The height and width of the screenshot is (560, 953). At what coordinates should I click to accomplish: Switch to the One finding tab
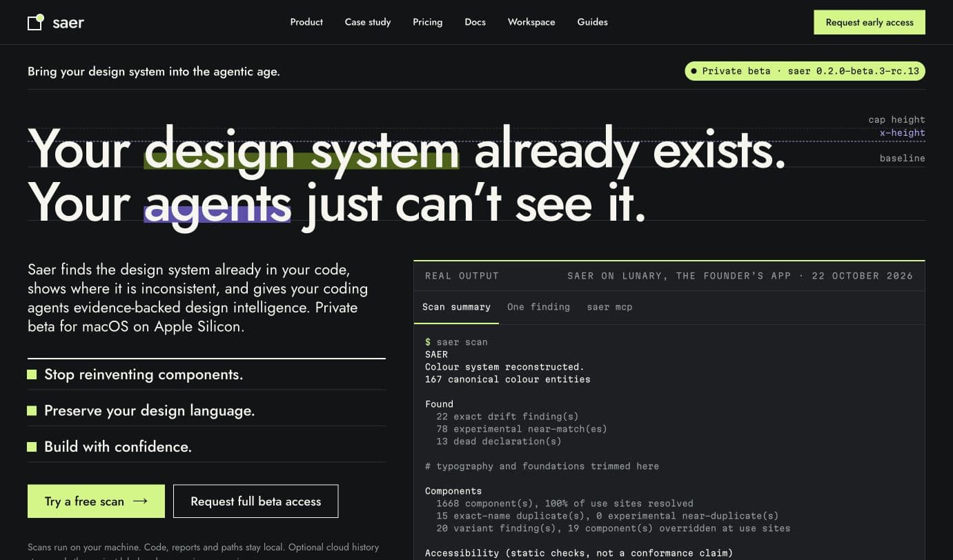538,307
